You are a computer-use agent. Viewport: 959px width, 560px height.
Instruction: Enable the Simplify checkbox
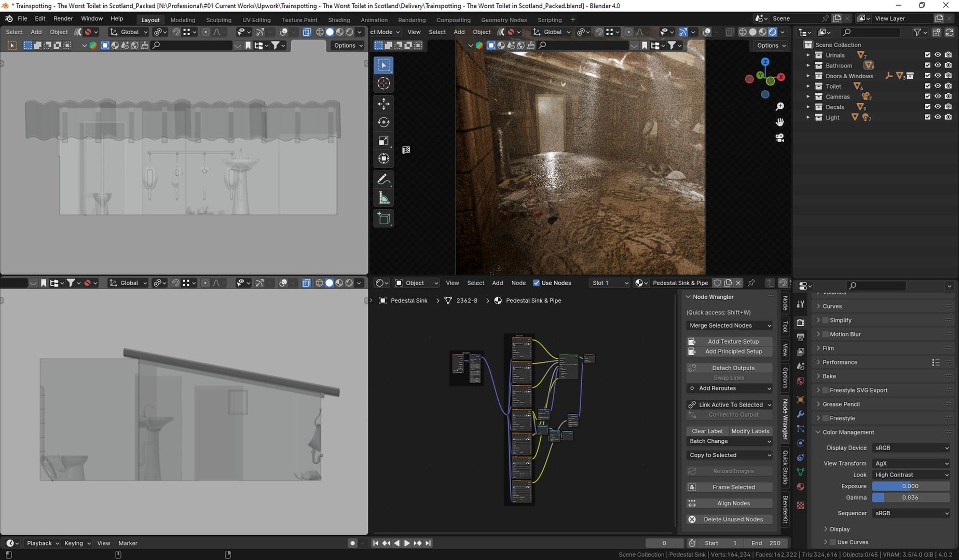tap(826, 320)
